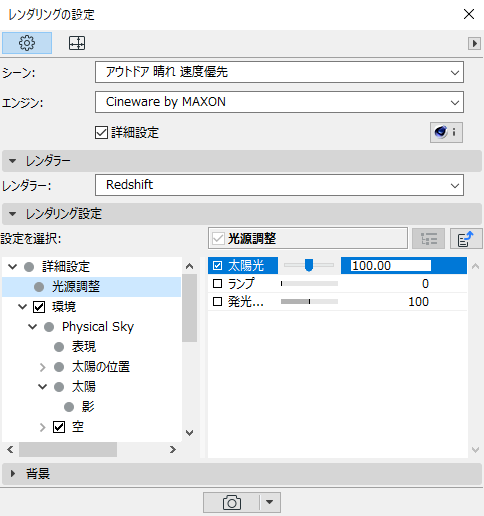This screenshot has height=516, width=484.
Task: Select 影 tree item
Action: (88, 407)
